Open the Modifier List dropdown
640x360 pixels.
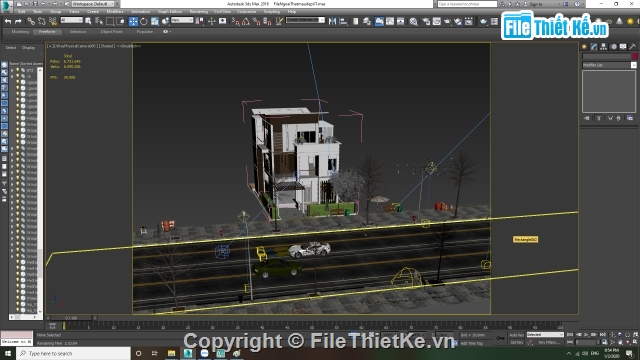(609, 65)
